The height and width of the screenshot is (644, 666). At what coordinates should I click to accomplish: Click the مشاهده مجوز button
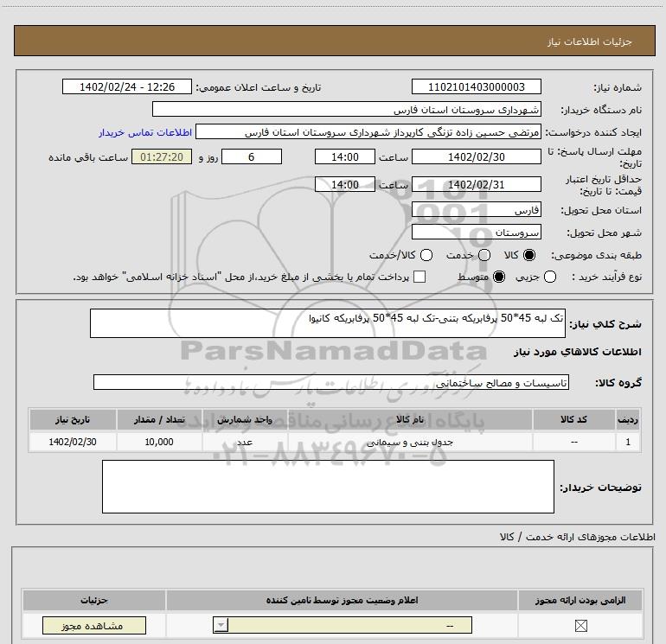94,625
